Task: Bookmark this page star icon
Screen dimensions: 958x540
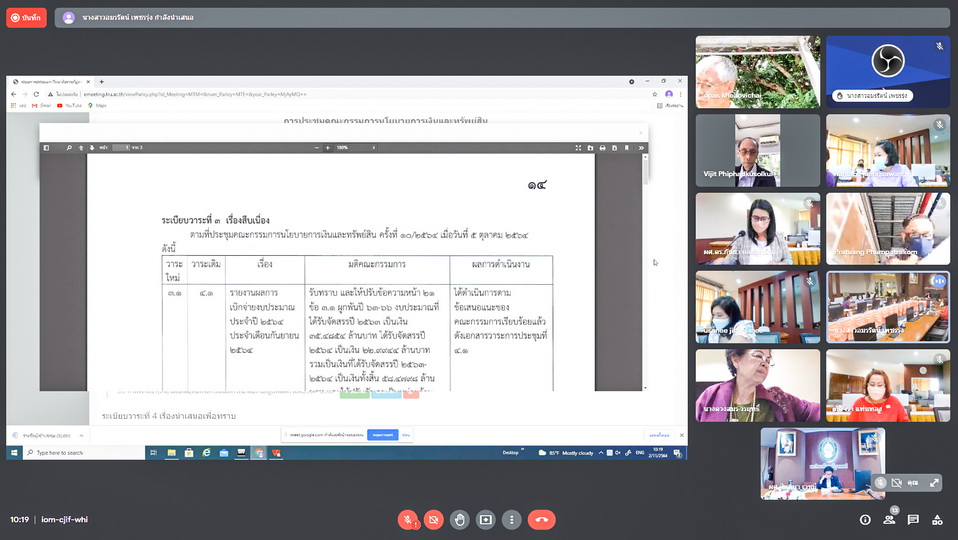Action: 655,94
